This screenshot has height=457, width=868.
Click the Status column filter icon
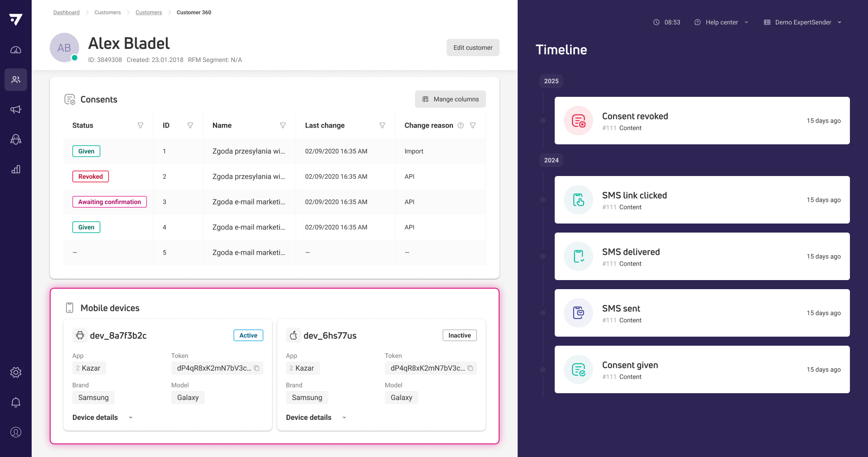(141, 125)
